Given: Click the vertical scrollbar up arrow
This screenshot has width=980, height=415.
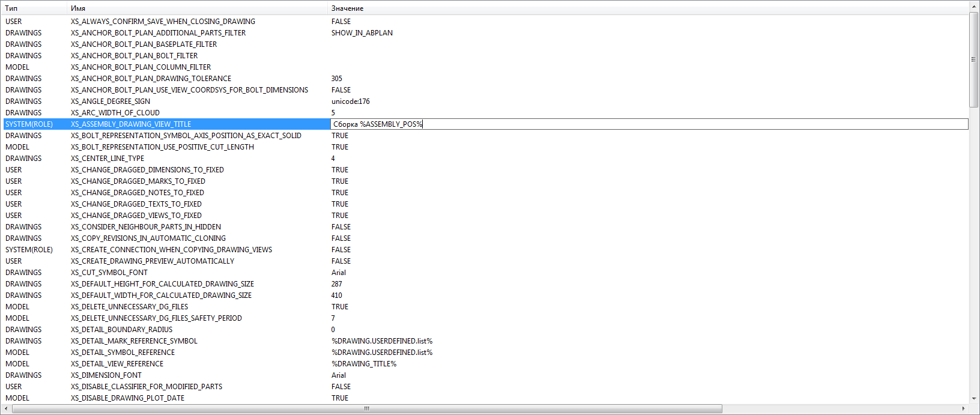Looking at the screenshot, I should [973, 7].
